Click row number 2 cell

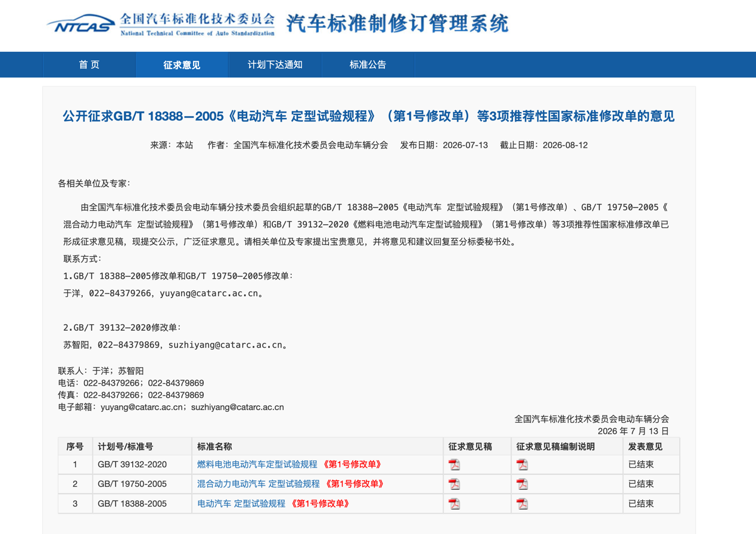[75, 484]
